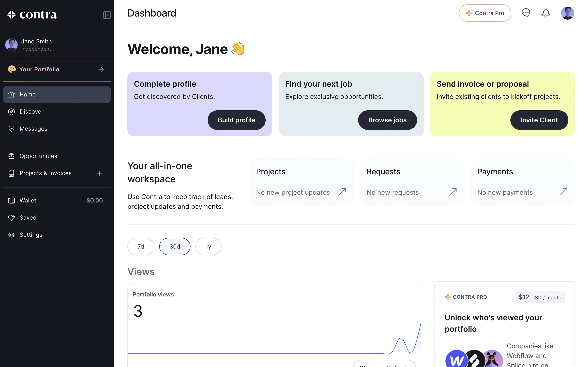Click the Contra Pro upgrade badge
The width and height of the screenshot is (588, 367).
pos(484,13)
